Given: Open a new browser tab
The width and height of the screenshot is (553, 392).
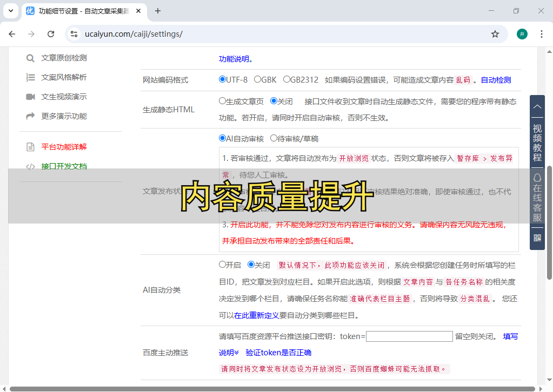Looking at the screenshot, I should click(x=158, y=11).
